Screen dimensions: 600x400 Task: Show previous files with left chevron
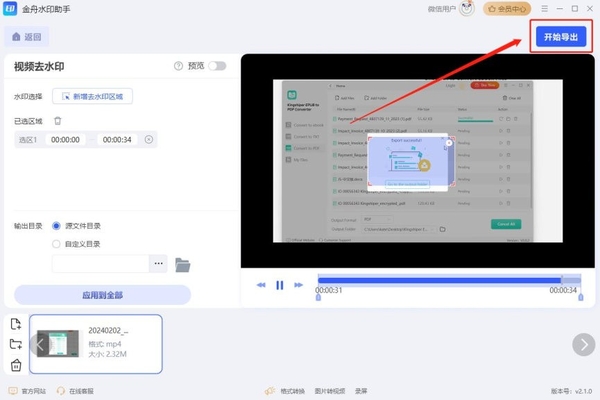pyautogui.click(x=40, y=344)
